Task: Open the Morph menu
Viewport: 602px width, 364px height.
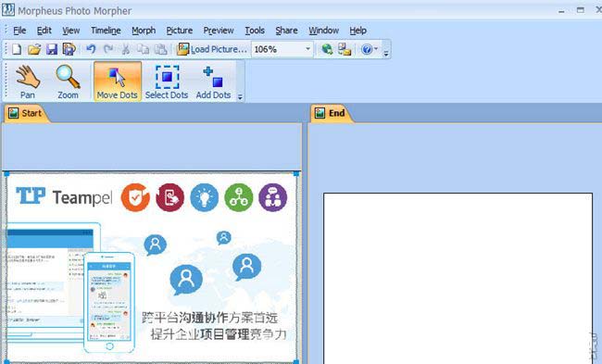Action: coord(144,31)
